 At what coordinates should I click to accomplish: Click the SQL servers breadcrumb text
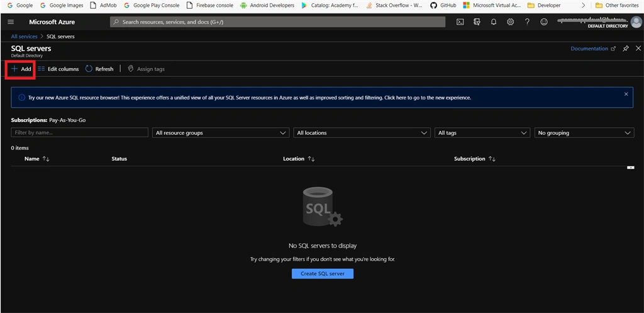point(60,37)
